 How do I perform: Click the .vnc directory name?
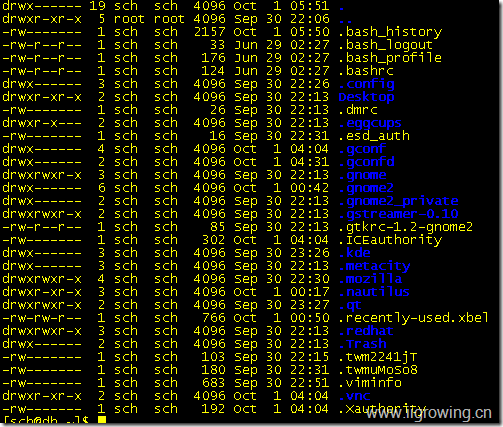354,396
